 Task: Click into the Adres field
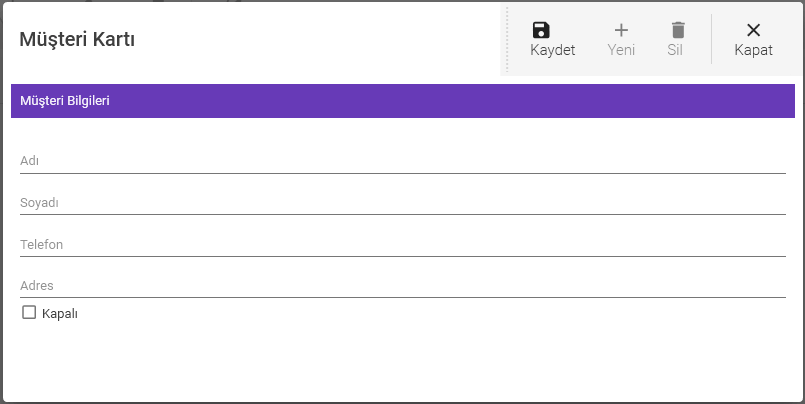pos(401,286)
